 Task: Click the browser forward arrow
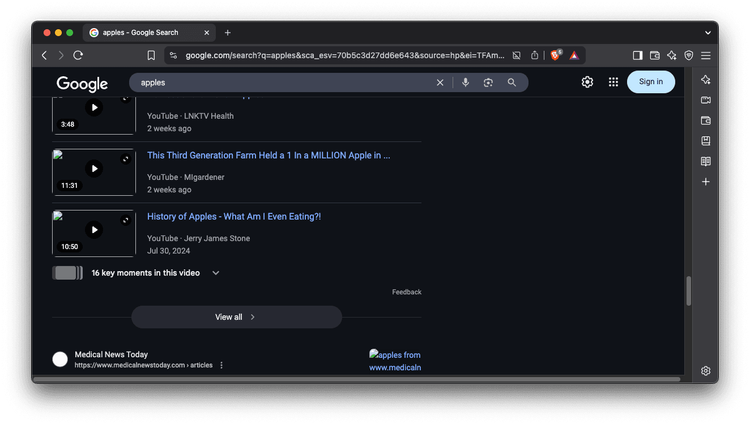point(61,55)
